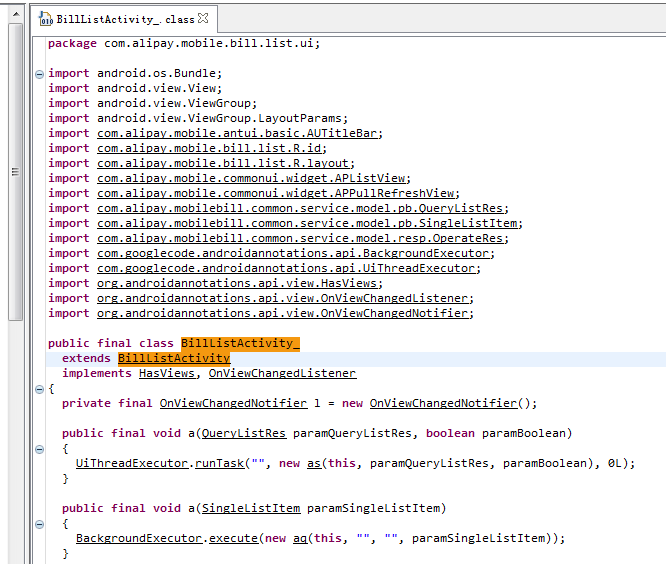Viewport: 666px width, 564px height.
Task: Click the package declaration line
Action: pyautogui.click(x=184, y=44)
